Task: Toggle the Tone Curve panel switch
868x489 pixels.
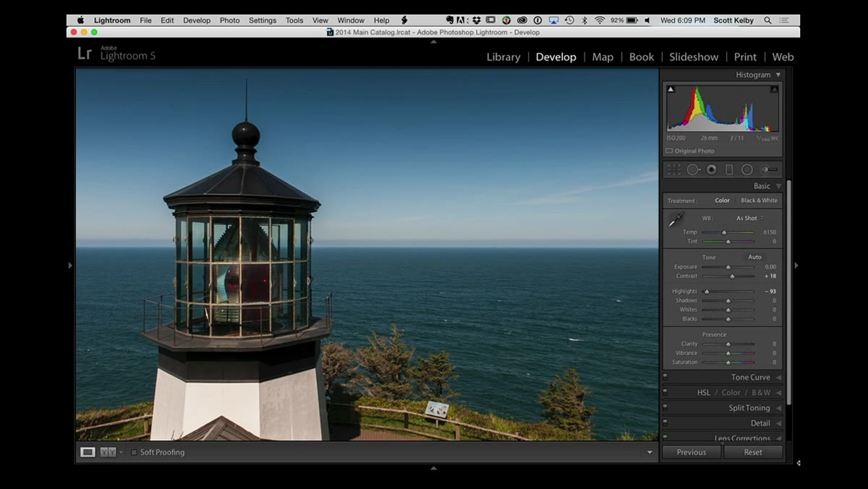Action: coord(665,377)
